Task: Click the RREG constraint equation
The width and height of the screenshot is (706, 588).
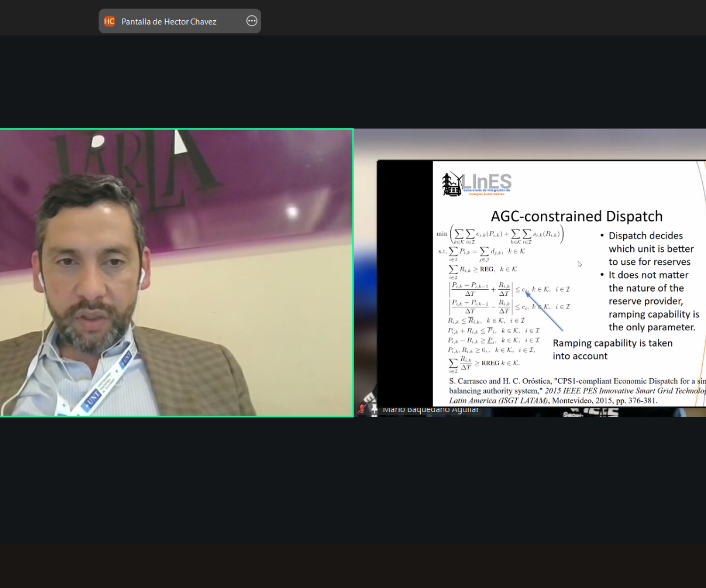Action: click(485, 363)
